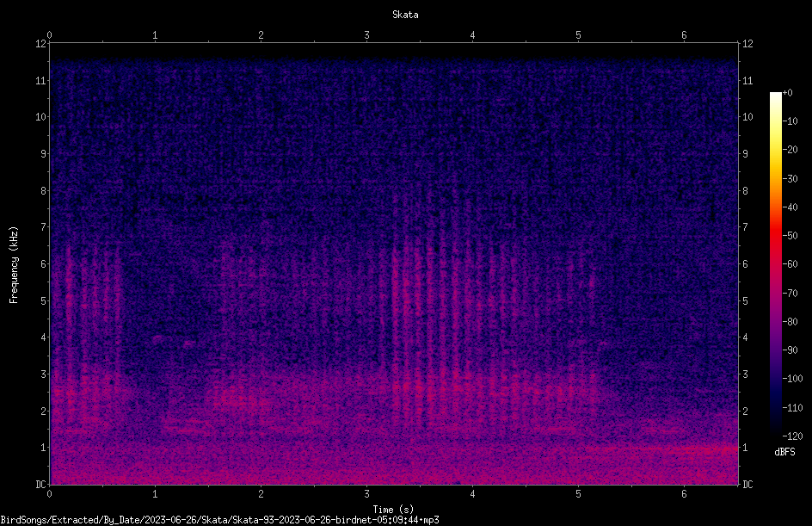Click the '9' tick on the right frequency axis

coord(745,154)
